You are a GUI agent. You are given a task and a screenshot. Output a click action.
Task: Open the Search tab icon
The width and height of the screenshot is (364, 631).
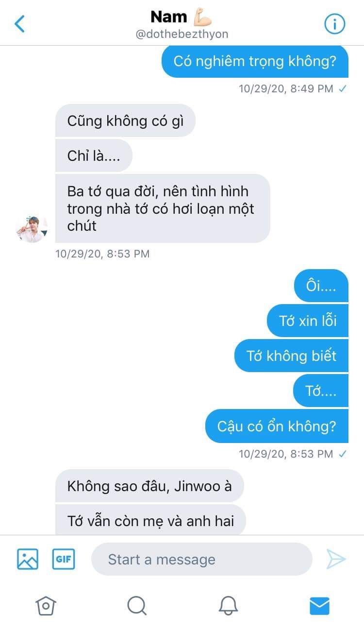[x=136, y=606]
